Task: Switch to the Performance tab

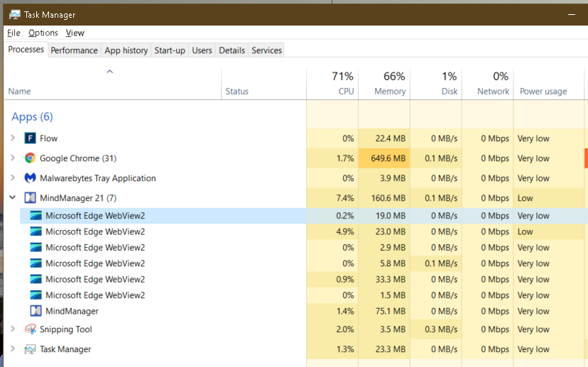Action: pyautogui.click(x=74, y=50)
